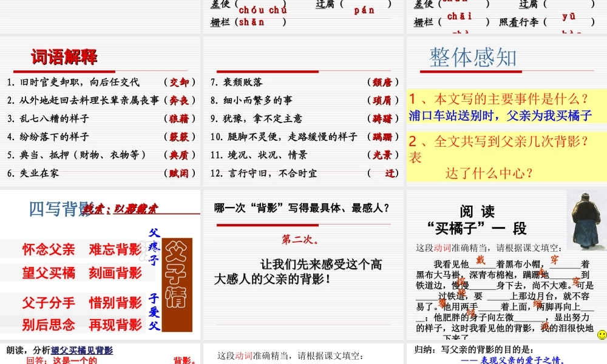
Task: Select row 3. 乱七八糟的样子
Action: pos(100,118)
